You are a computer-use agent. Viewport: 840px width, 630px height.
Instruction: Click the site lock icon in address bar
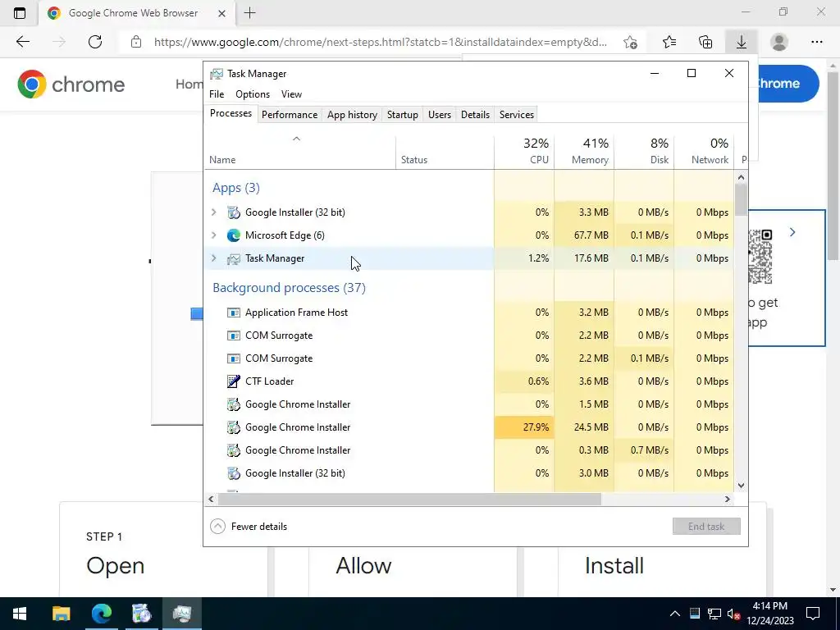(136, 42)
